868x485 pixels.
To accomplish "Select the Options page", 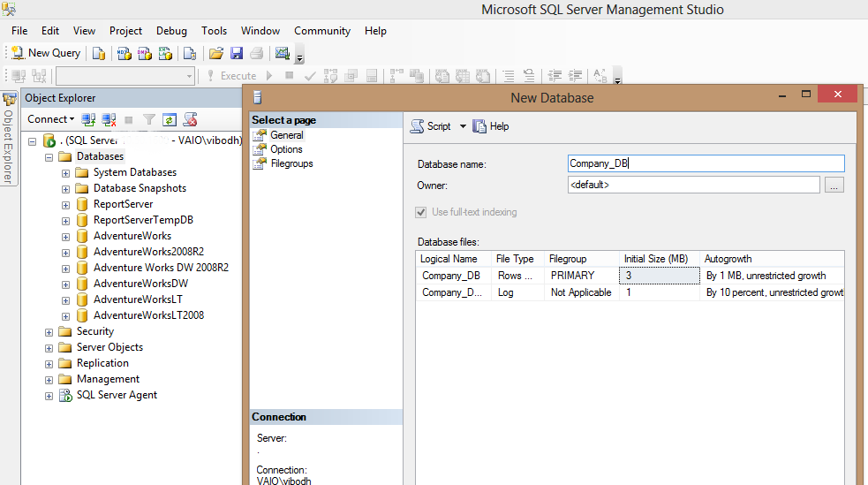I will (286, 149).
